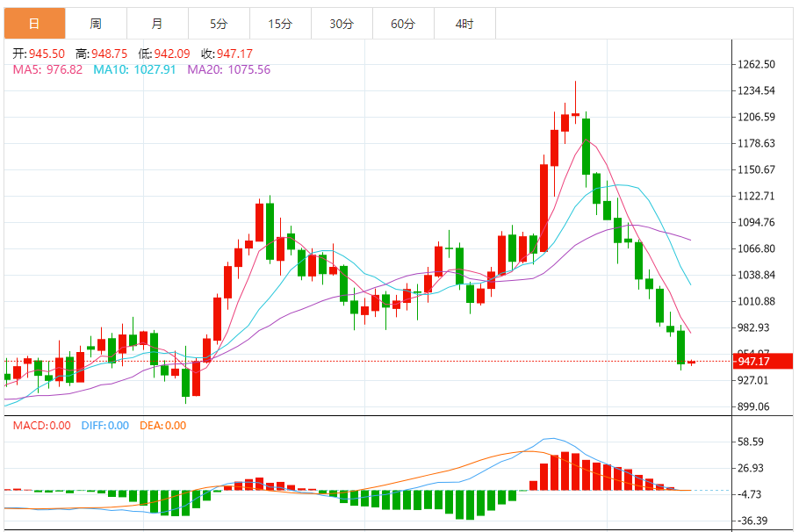The image size is (799, 532).
Task: Click the 927.01 price axis label
Action: [753, 381]
